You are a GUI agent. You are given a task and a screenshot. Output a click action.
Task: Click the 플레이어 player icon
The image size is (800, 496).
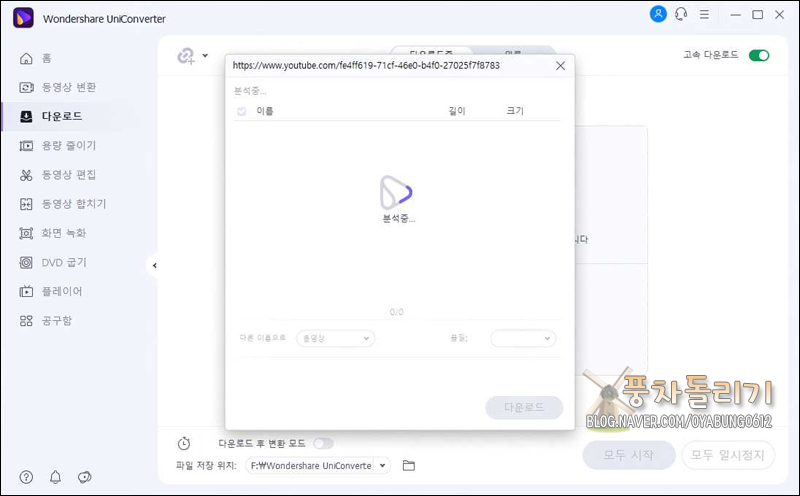point(26,291)
